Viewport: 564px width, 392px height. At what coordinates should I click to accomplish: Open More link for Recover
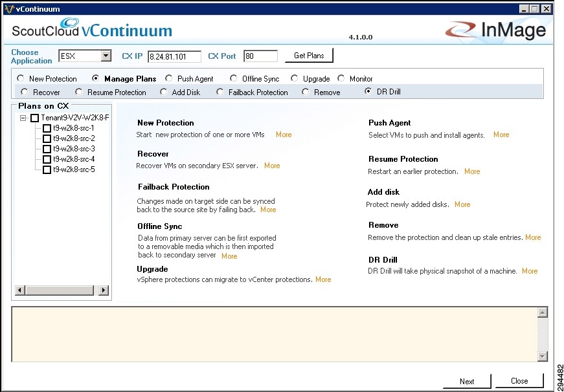(x=272, y=166)
